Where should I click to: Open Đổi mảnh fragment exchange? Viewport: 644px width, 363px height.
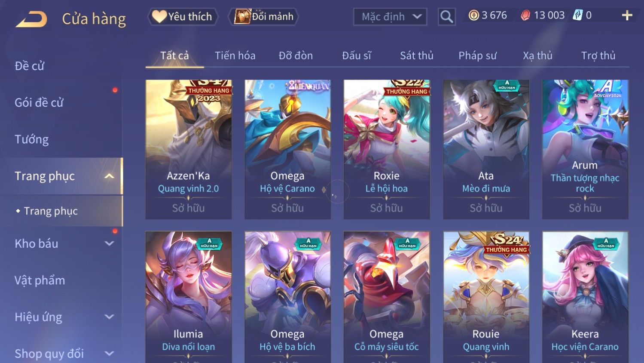[x=263, y=17]
